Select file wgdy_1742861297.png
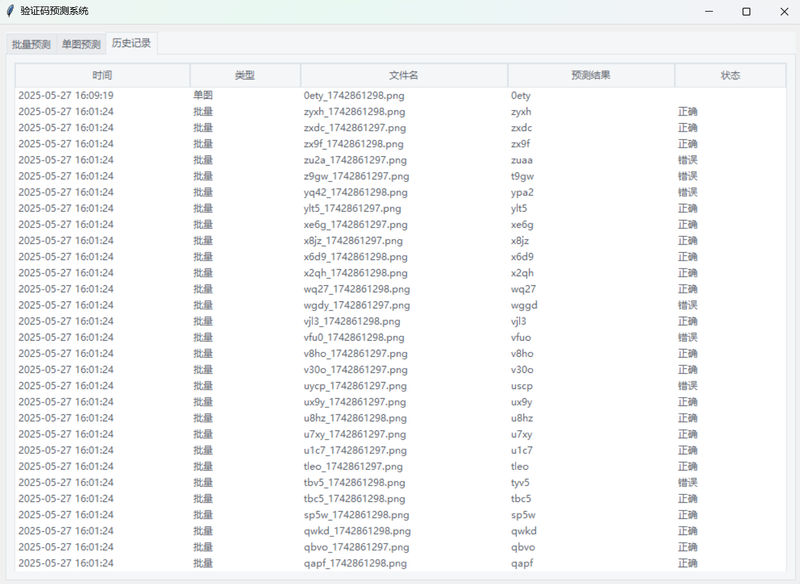Screen dimensions: 800x584 click(x=357, y=306)
